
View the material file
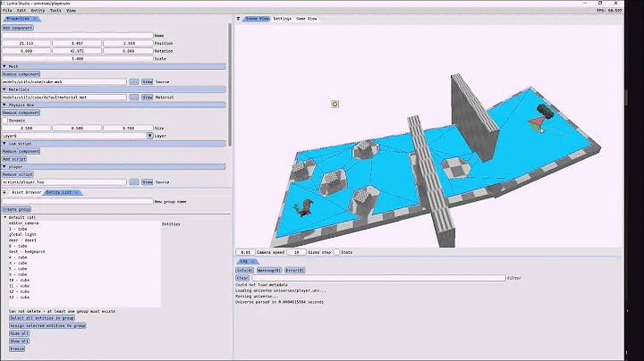pyautogui.click(x=148, y=97)
